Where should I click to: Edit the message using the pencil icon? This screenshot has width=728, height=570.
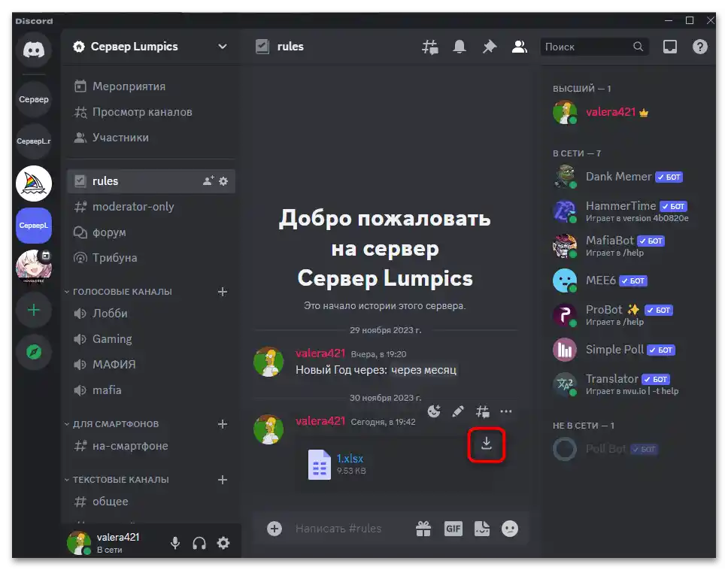(458, 411)
